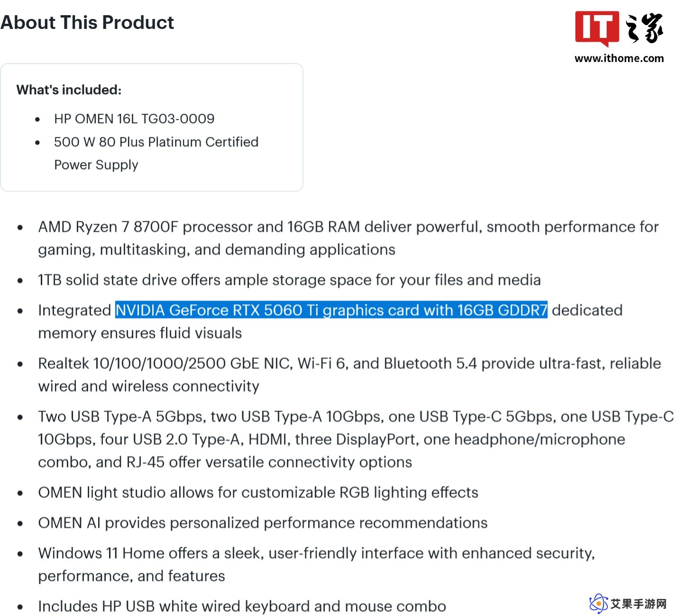Click the Chinese site name beside the atom logo
Screen dimensions: 675x616
click(x=639, y=604)
